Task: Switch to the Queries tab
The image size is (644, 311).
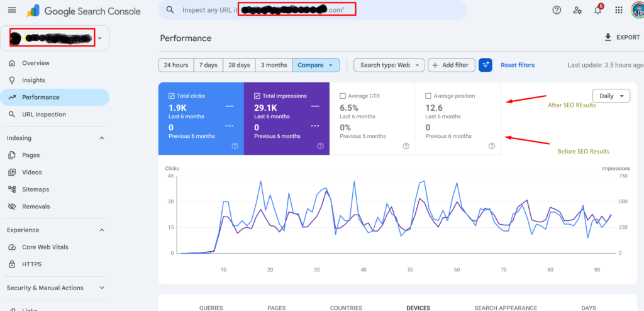Action: tap(211, 308)
